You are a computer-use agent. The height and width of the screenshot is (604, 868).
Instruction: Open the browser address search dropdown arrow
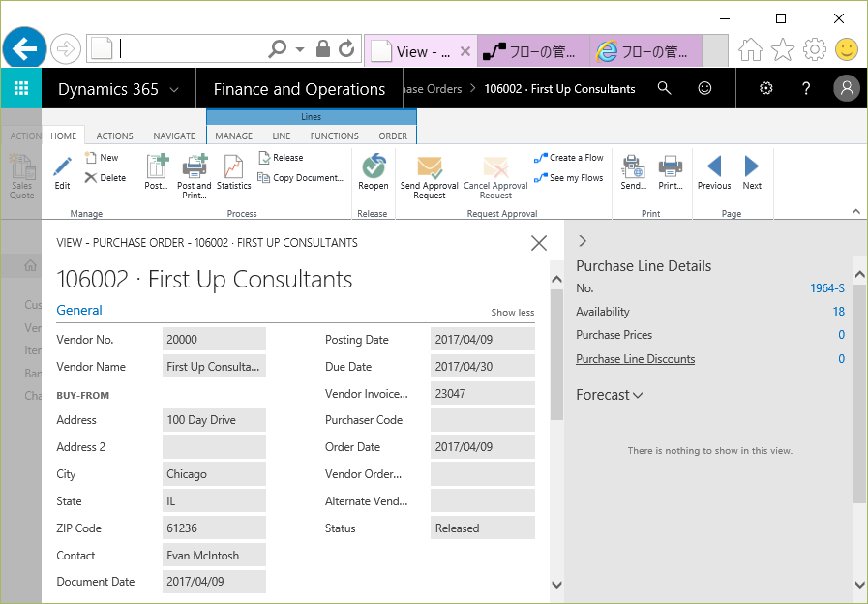point(299,49)
